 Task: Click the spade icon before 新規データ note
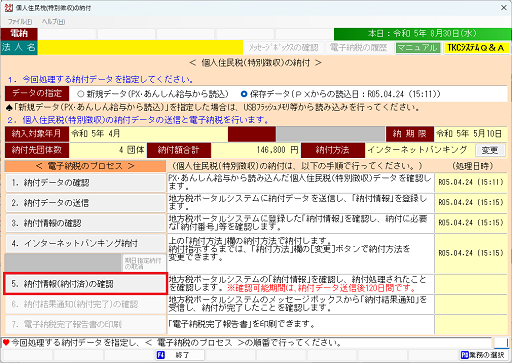click(9, 107)
